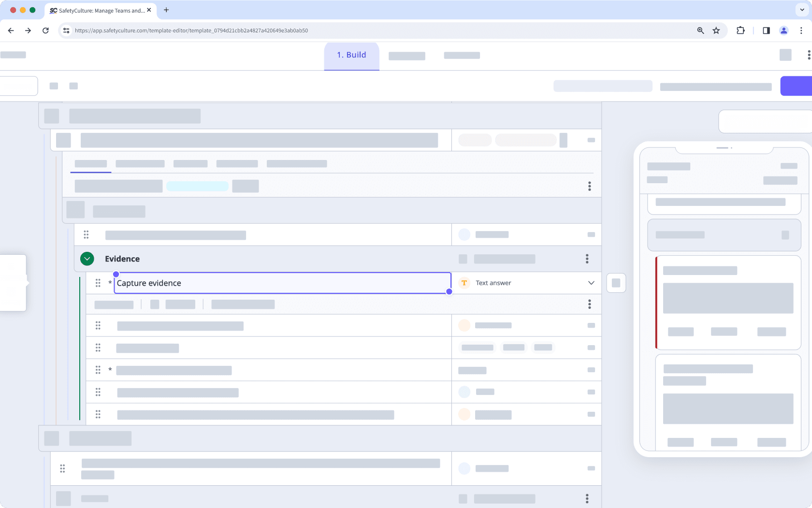Click the drag handle beside Capture evidence

98,283
